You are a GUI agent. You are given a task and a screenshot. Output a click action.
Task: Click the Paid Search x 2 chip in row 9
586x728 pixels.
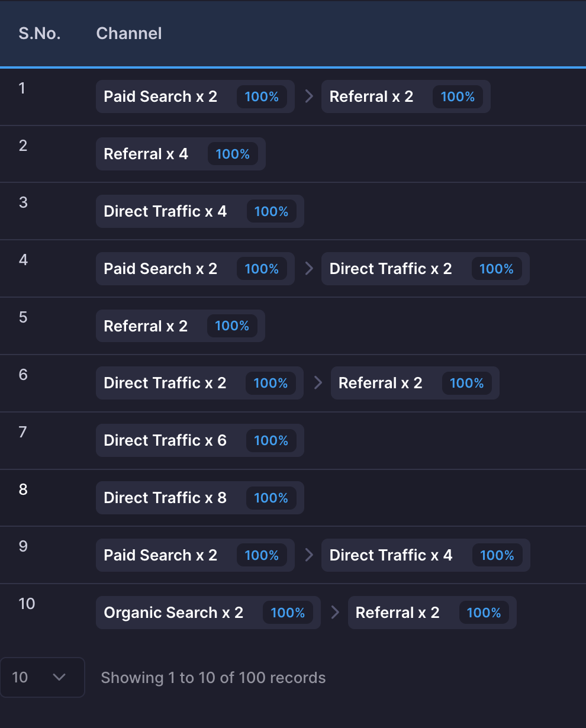point(160,555)
